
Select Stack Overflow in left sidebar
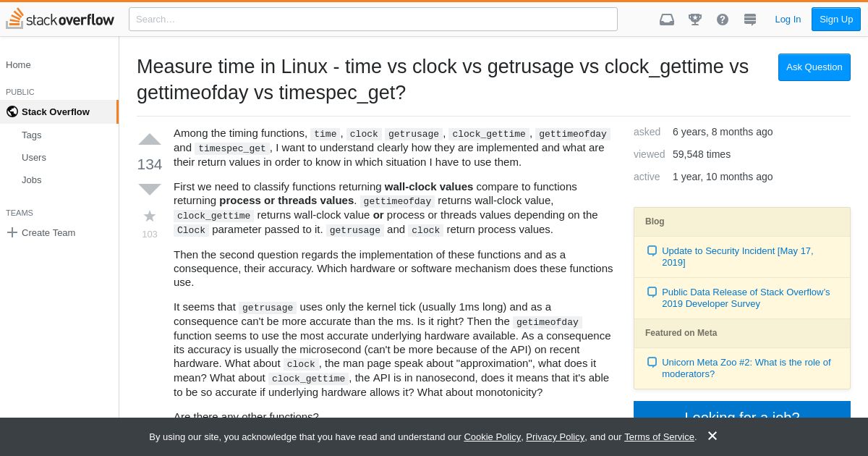tap(59, 111)
